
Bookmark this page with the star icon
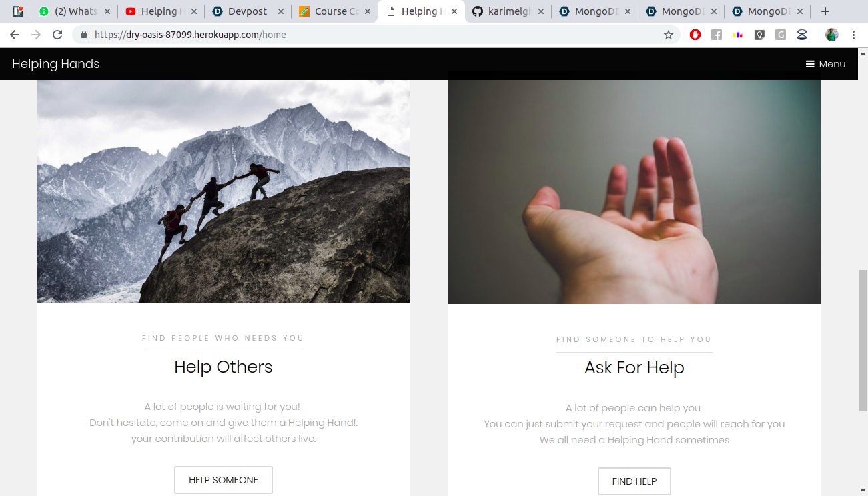pyautogui.click(x=668, y=35)
